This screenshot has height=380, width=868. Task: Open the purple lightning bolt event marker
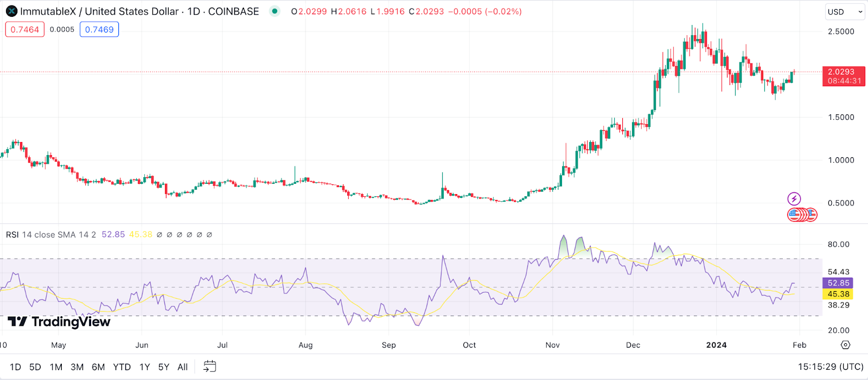tap(794, 199)
